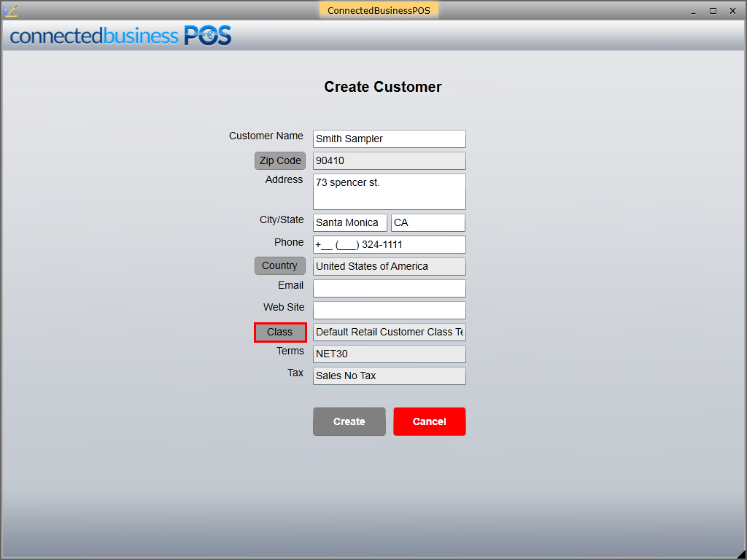The width and height of the screenshot is (747, 560).
Task: Click the red Cancel button
Action: pos(429,421)
